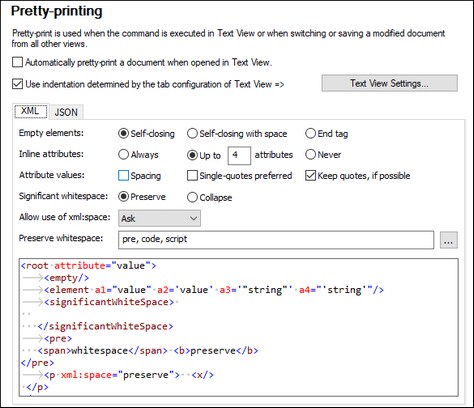The image size is (474, 408).
Task: Switch to the JSON tab
Action: click(x=66, y=112)
